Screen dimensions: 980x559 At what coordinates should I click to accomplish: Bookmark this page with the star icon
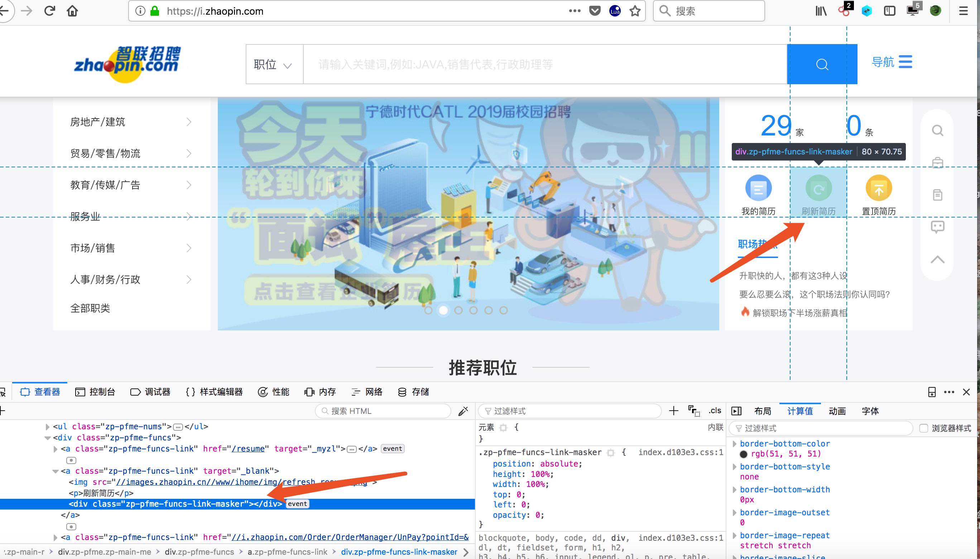(635, 11)
